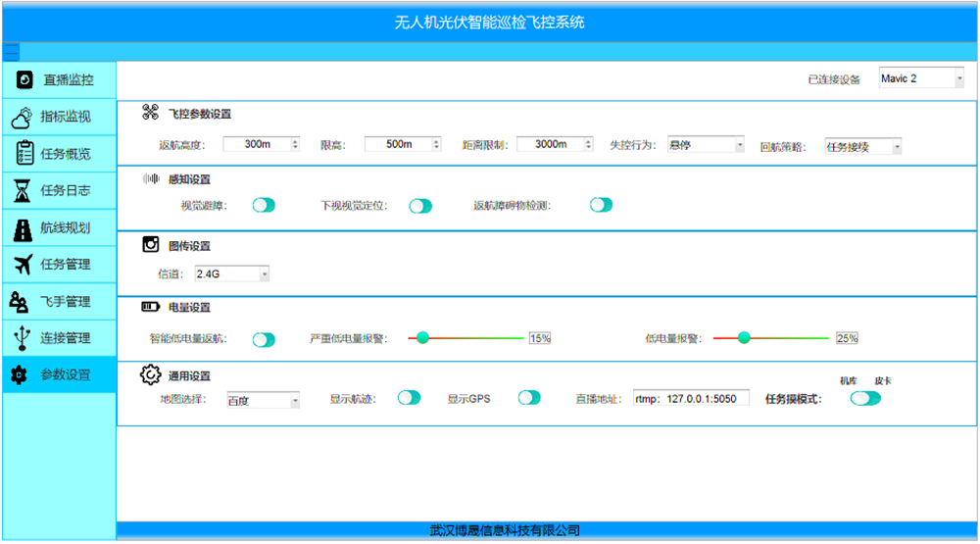Toggle the 视觉避障 switch
Screen dimensions: 980x544
tap(264, 206)
